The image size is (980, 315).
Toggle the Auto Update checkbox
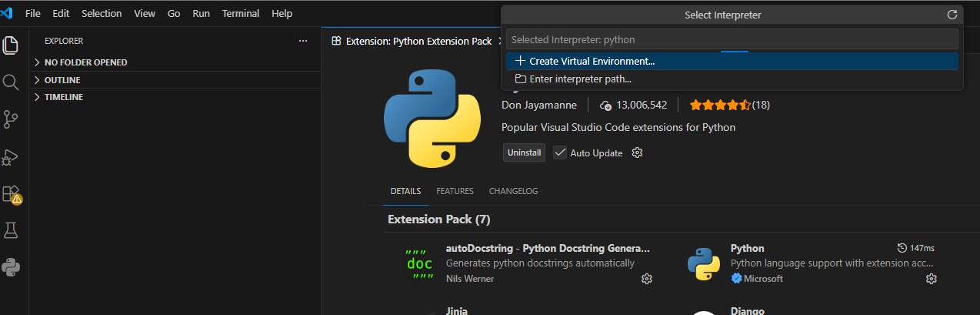[560, 152]
